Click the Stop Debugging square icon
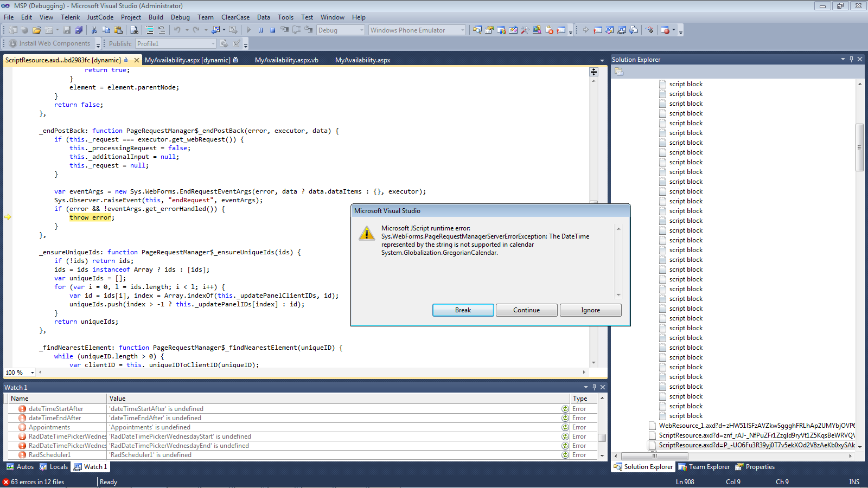 272,30
